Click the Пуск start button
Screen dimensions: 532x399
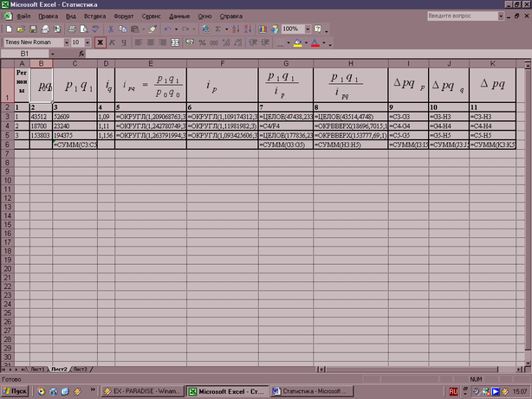coord(16,391)
